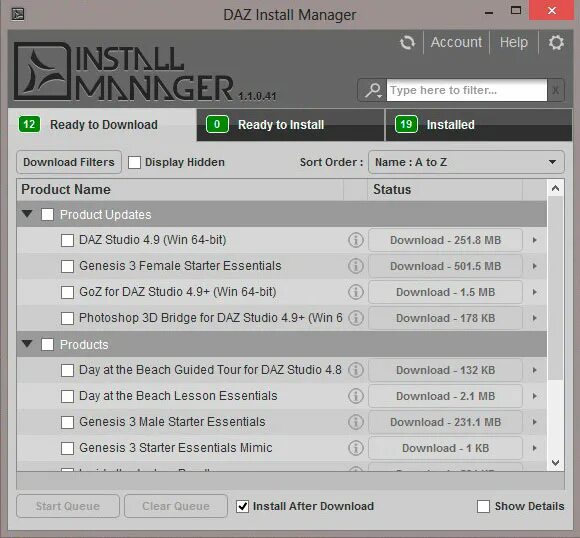
Task: Show info for Day at the Beach Guided Tour
Action: coord(355,370)
